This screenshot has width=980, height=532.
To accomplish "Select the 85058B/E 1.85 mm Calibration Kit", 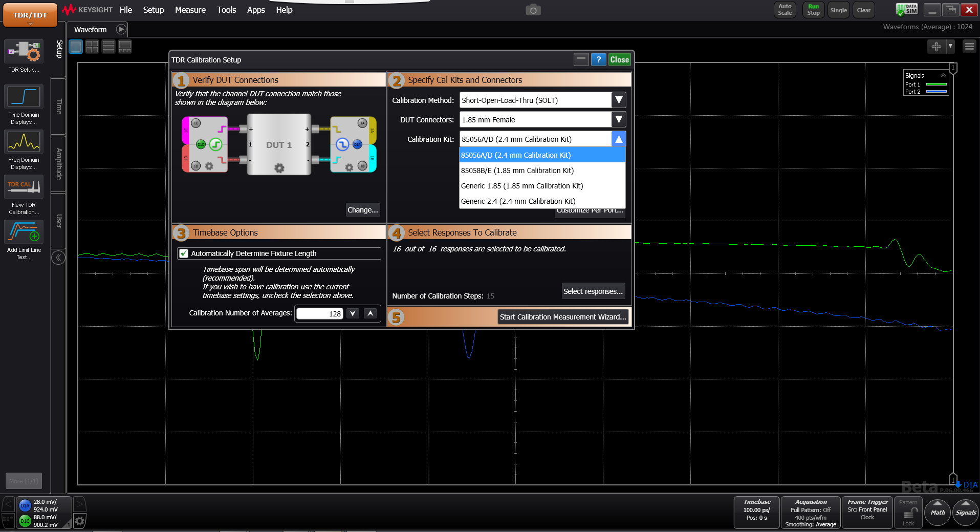I will click(517, 170).
